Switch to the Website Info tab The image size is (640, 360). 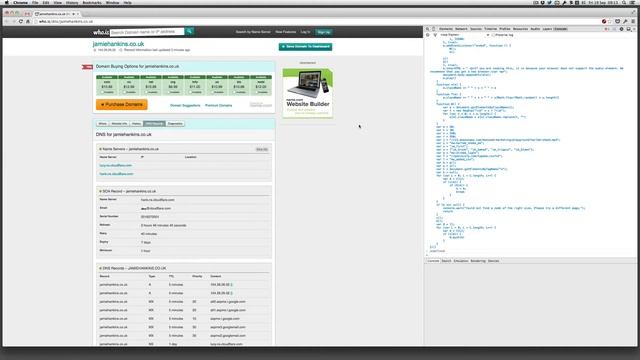pos(119,124)
